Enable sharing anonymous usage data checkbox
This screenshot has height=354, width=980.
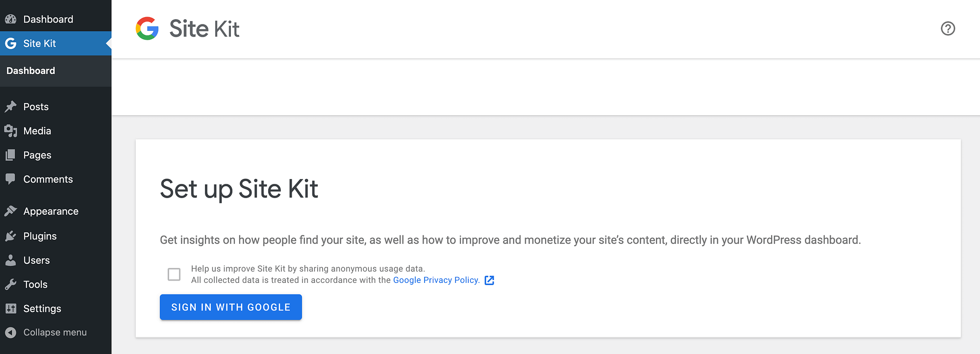click(174, 274)
